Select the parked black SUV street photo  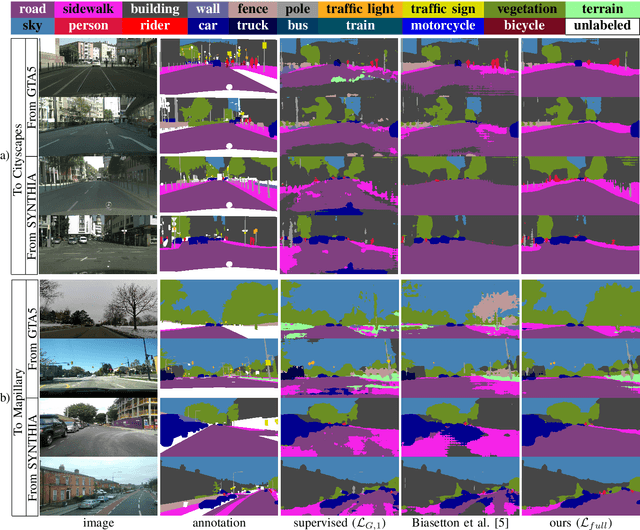pyautogui.click(x=98, y=427)
